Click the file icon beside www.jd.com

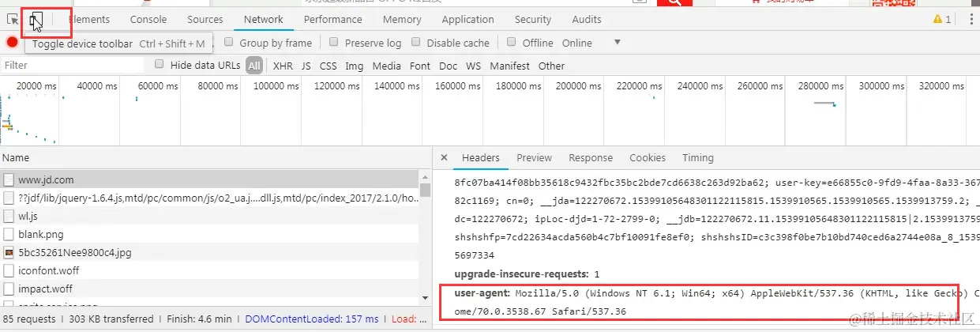tap(9, 179)
